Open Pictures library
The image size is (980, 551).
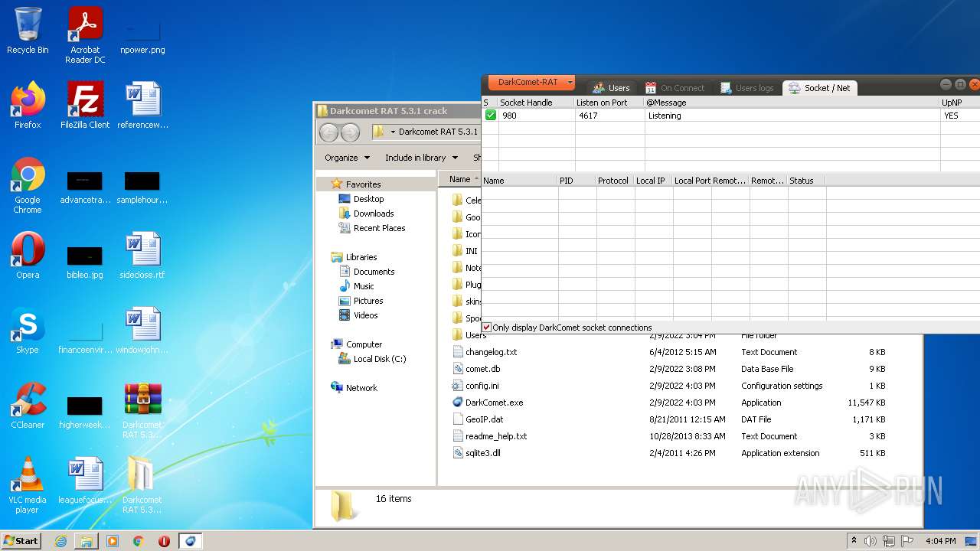[x=368, y=301]
